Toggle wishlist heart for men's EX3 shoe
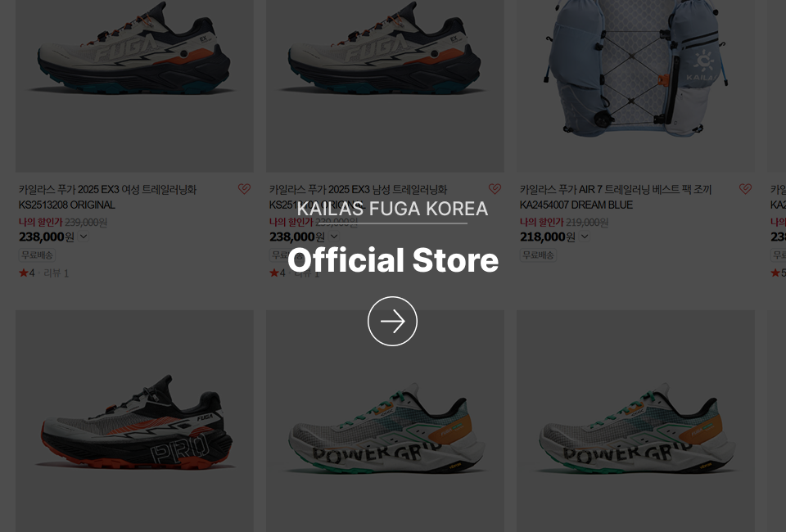 click(495, 189)
